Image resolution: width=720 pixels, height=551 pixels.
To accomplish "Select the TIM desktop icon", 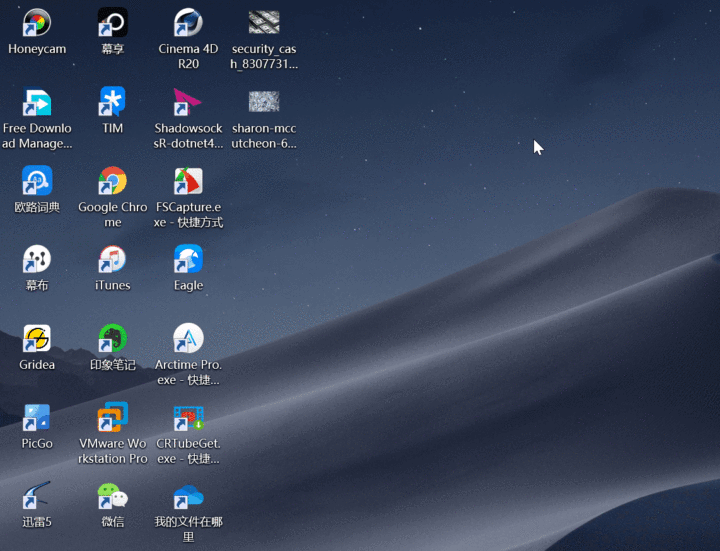I will (x=112, y=101).
